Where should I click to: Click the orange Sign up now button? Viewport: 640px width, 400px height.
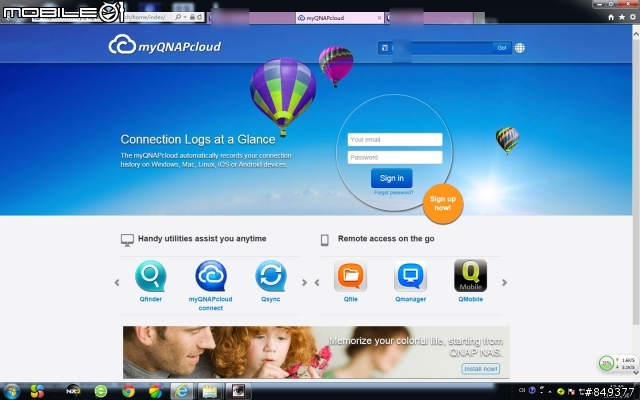(x=443, y=204)
